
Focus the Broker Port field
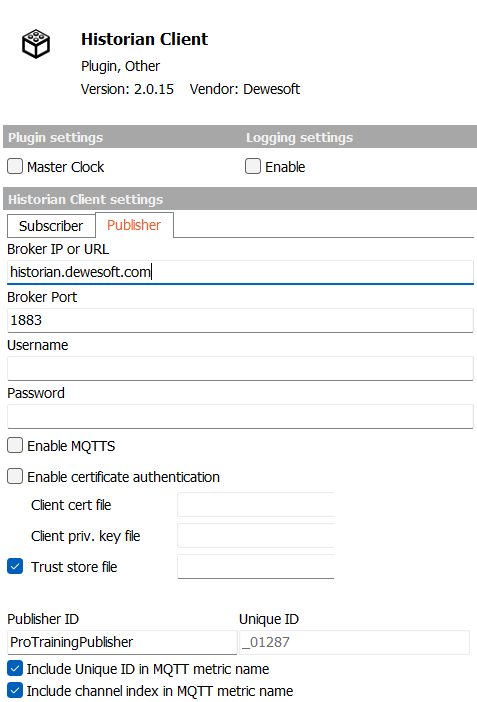click(x=240, y=321)
